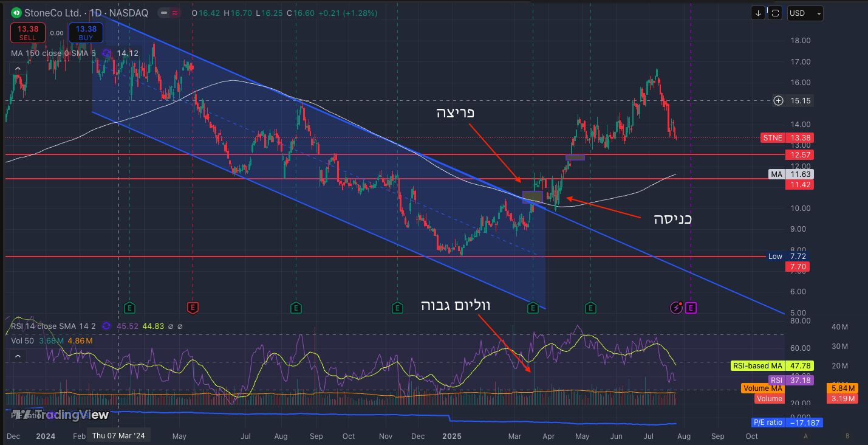Click the -17.187 P/E ratio value
Screen dimensions: 868x445
(804, 423)
